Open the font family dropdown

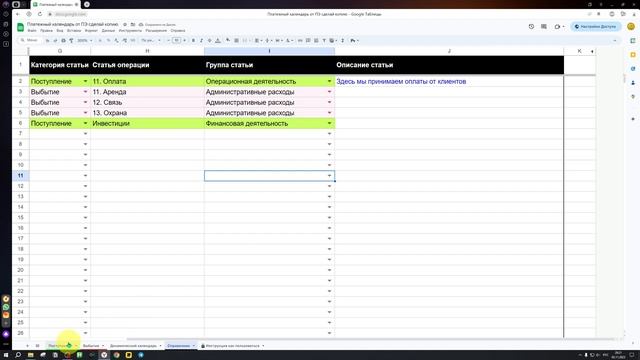(x=151, y=40)
